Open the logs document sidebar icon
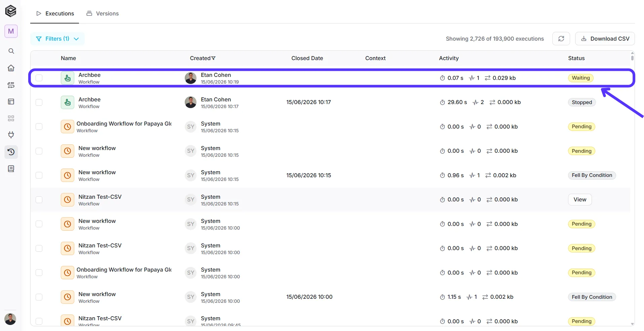The image size is (644, 331). point(11,169)
